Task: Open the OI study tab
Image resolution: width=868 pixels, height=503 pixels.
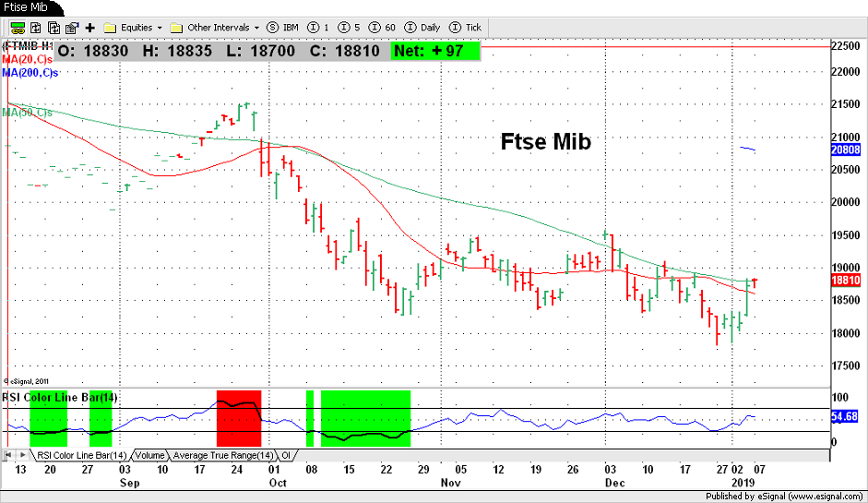Action: point(286,455)
